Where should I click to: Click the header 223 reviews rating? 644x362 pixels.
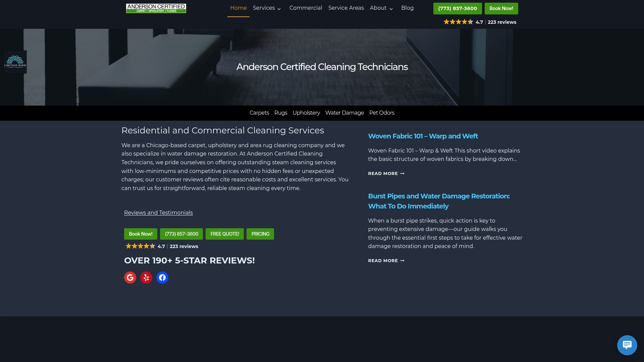[x=502, y=22]
